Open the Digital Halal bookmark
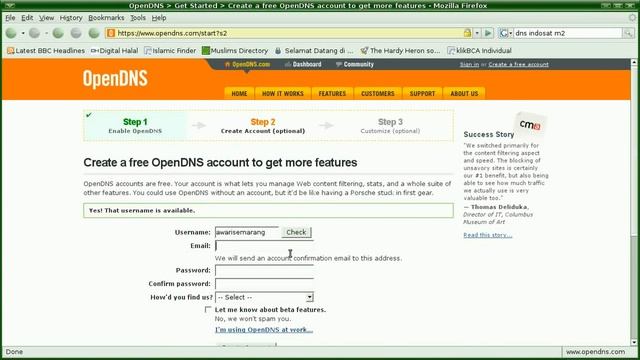This screenshot has width=640, height=360. (114, 51)
